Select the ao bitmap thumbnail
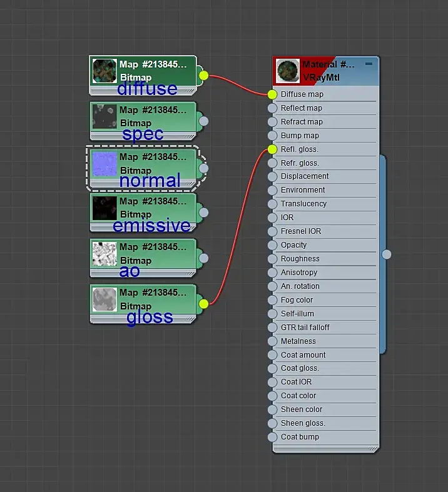Image resolution: width=448 pixels, height=492 pixels. tap(104, 254)
